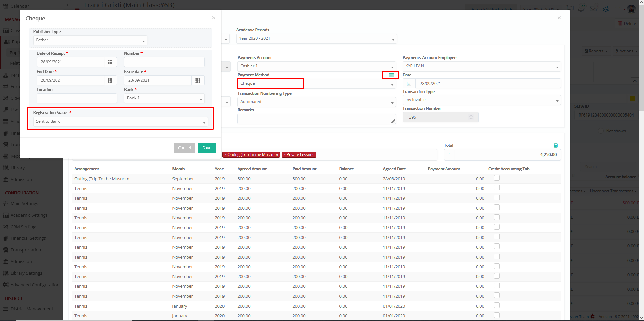644x321 pixels.
Task: Open Advanced Configurations in sidebar
Action: click(36, 285)
